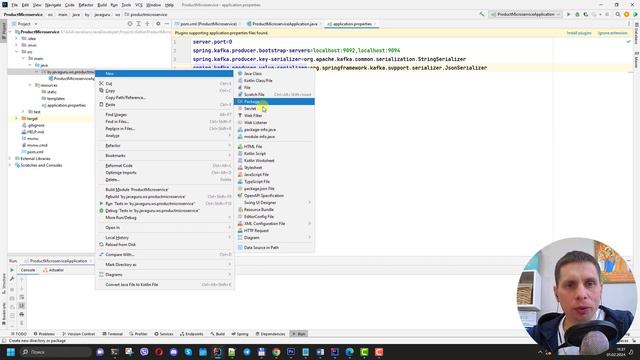The width and height of the screenshot is (640, 360).
Task: Click Install plugins link
Action: coord(579,33)
